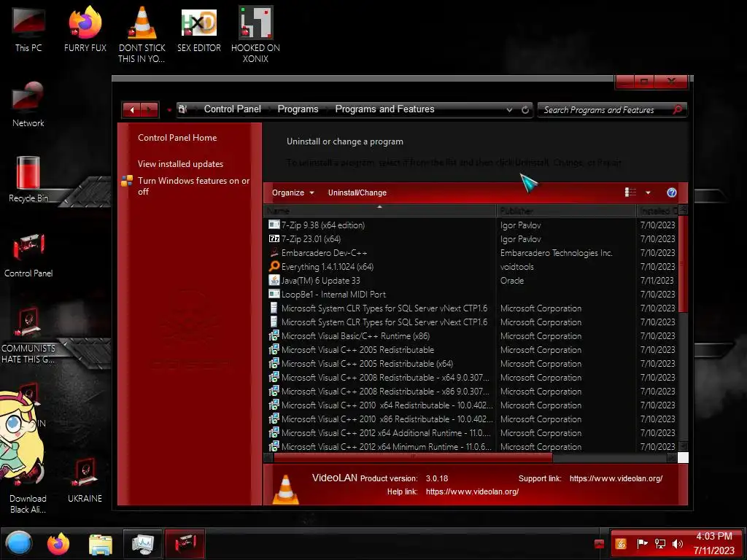Click the horizontal scrollbar thumb
Viewport: 747px width, 560px height.
[413, 458]
